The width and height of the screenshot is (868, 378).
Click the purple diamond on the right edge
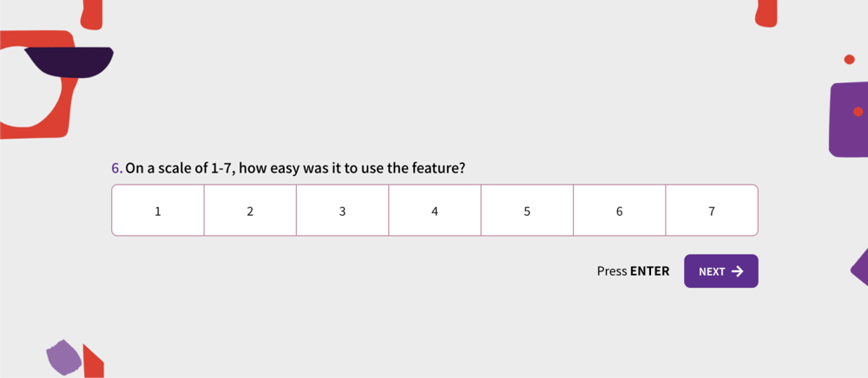point(861,269)
